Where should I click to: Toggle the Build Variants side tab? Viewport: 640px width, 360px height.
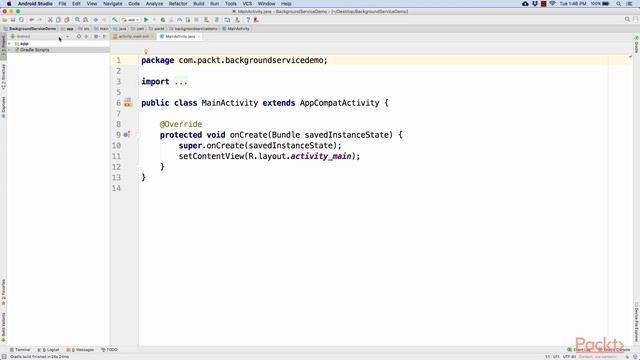click(3, 327)
